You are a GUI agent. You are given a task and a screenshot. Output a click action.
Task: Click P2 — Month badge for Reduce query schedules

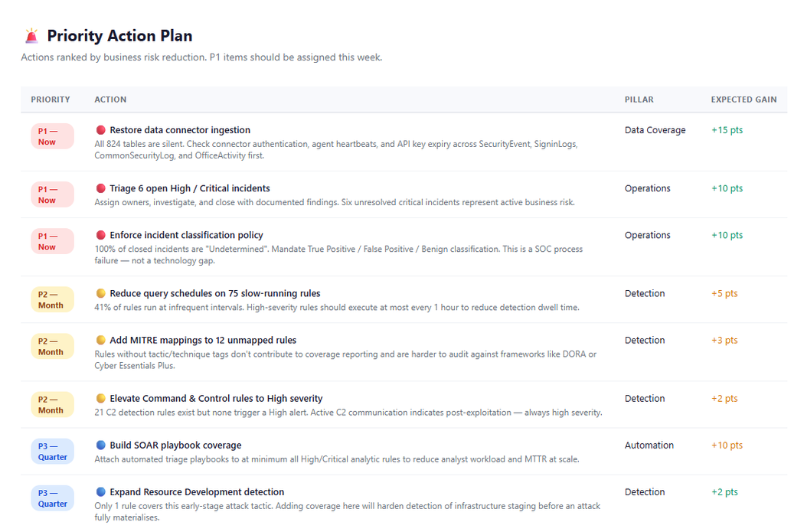pyautogui.click(x=52, y=300)
